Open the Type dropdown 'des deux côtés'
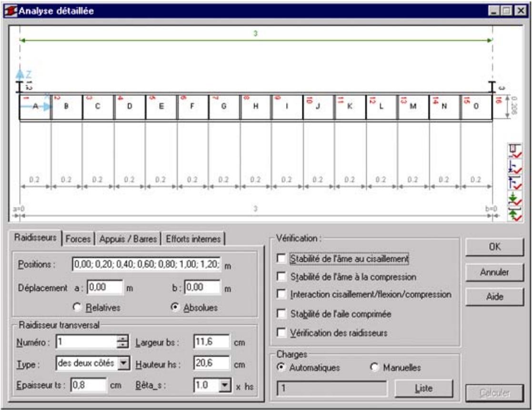 123,363
